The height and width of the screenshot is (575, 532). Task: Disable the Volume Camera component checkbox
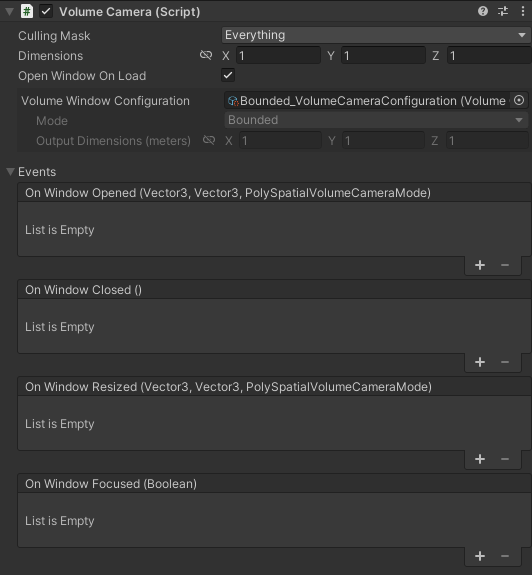click(46, 11)
